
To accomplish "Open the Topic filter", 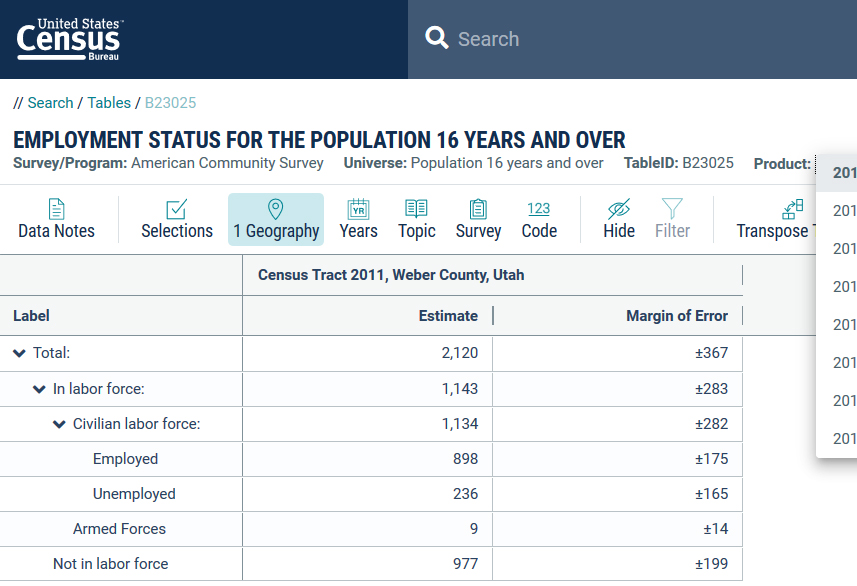I will pos(416,219).
